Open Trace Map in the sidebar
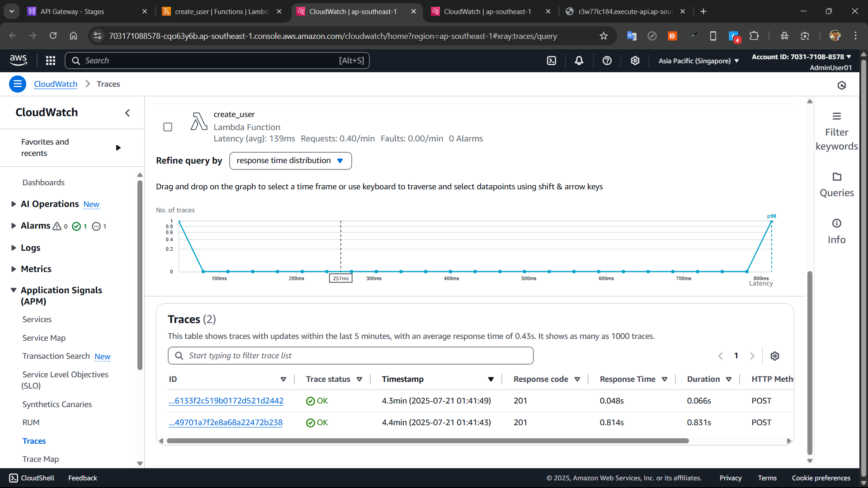Image resolution: width=868 pixels, height=488 pixels. point(41,459)
